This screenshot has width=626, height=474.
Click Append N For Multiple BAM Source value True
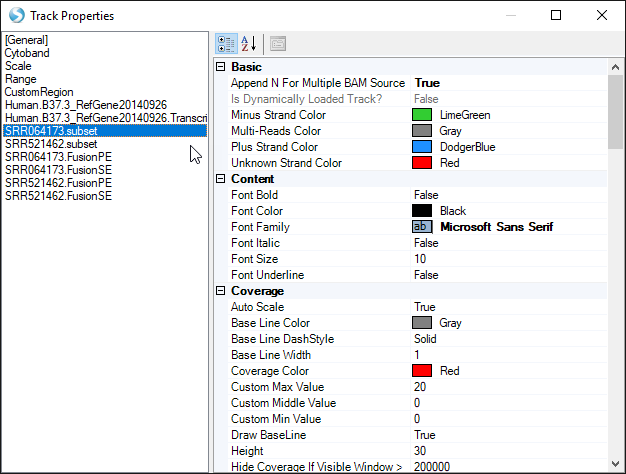pyautogui.click(x=509, y=83)
